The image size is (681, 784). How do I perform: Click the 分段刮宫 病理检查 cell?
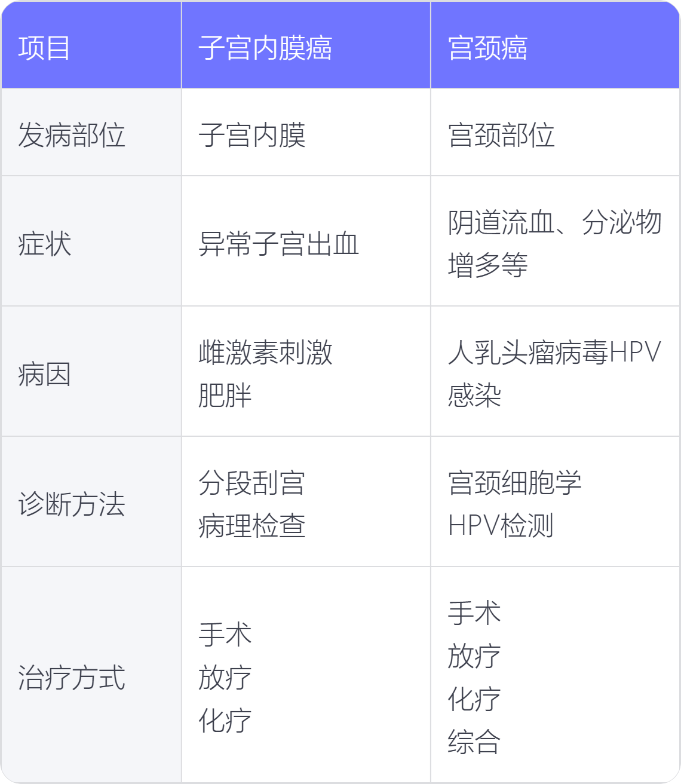(306, 502)
